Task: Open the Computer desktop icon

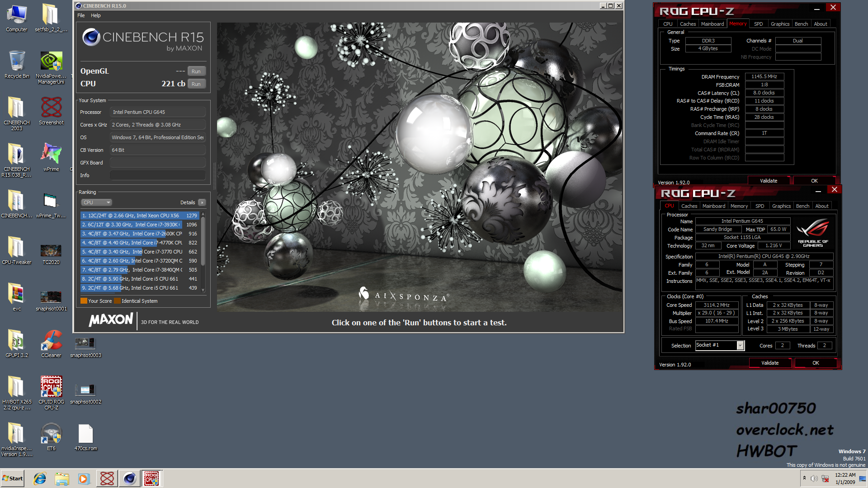Action: [x=17, y=18]
